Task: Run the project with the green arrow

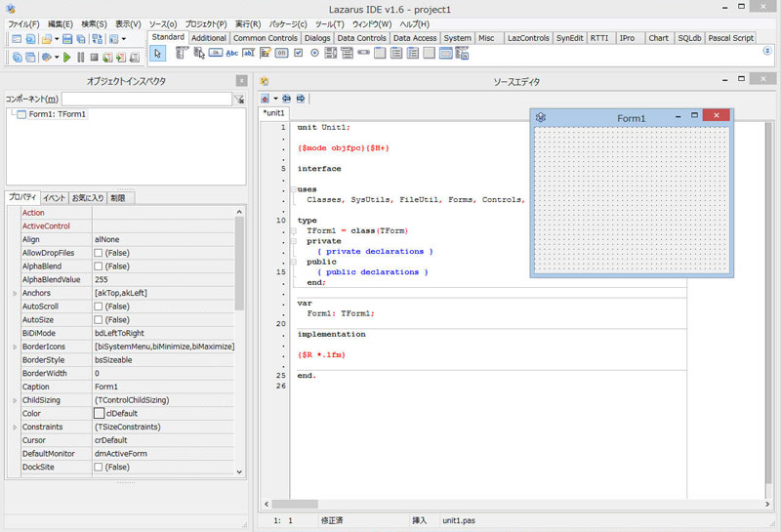Action: click(66, 58)
